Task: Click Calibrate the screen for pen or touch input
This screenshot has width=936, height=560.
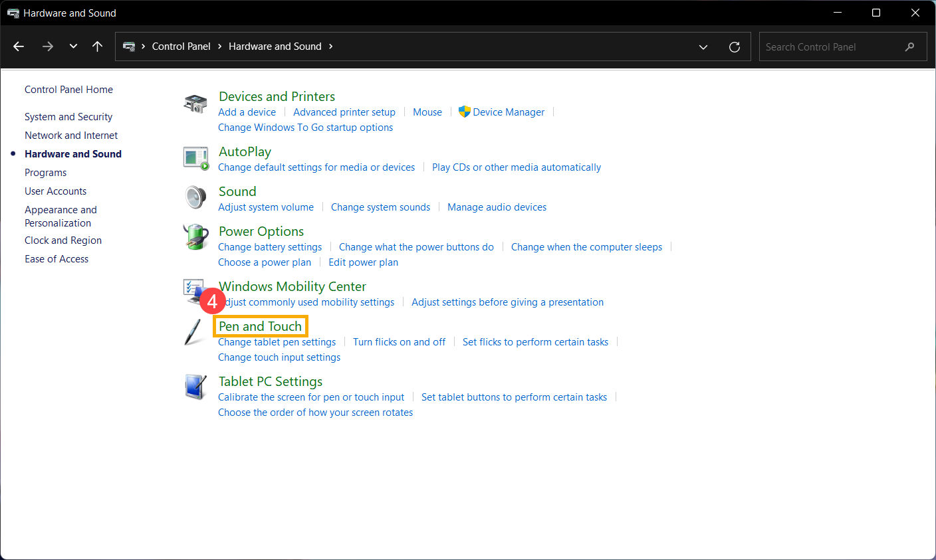Action: pos(311,397)
